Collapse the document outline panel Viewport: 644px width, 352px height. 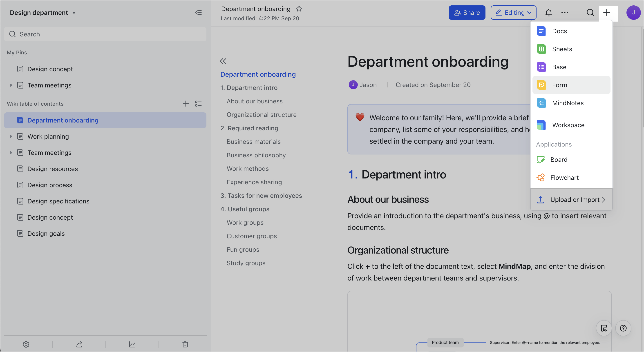coord(223,61)
